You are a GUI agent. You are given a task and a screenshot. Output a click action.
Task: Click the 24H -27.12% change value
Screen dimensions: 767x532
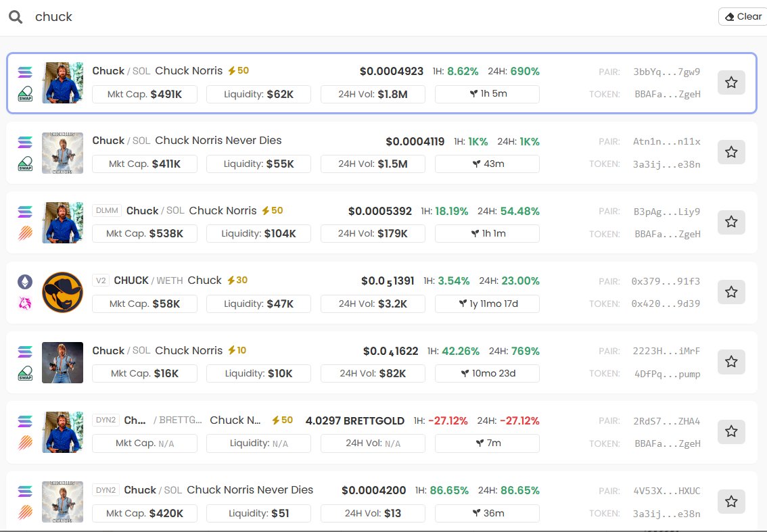coord(519,421)
